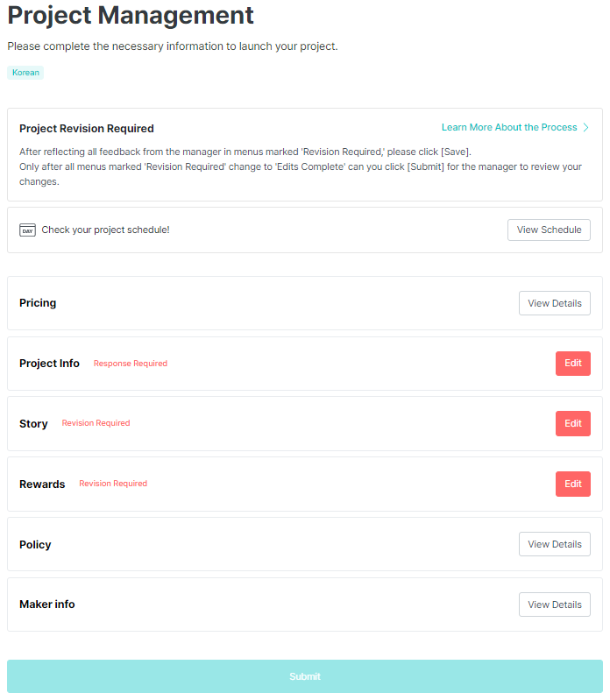Viewport: 610px width, 700px height.
Task: View Details for Pricing
Action: point(555,303)
